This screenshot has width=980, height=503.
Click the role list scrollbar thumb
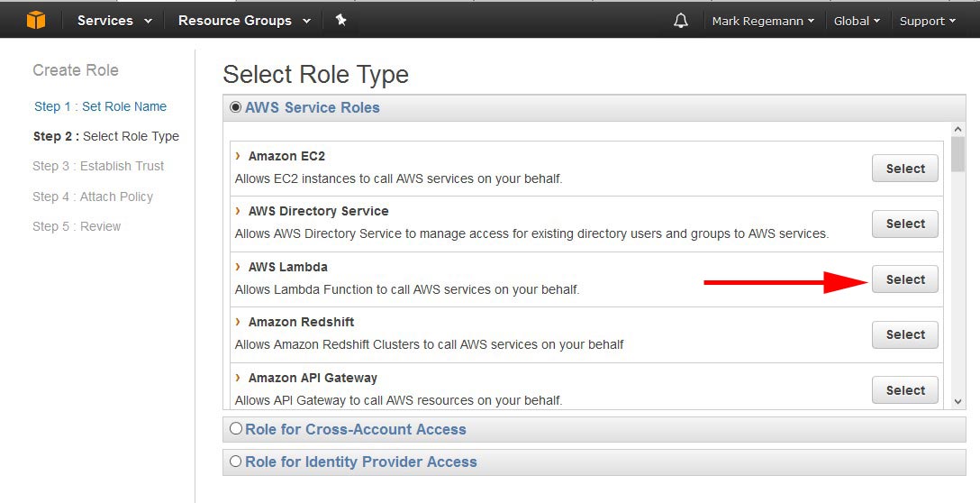957,154
